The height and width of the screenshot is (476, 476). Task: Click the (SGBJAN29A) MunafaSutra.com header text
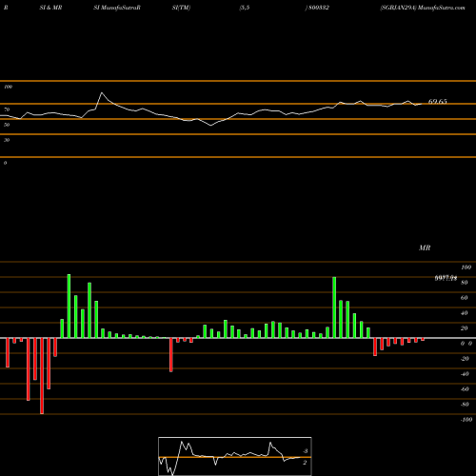[423, 8]
